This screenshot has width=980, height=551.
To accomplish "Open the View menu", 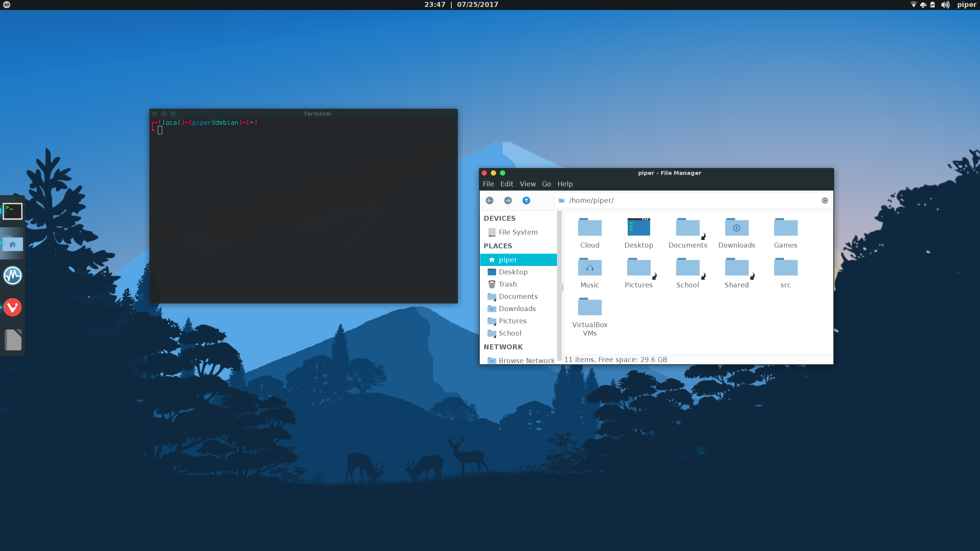I will click(x=528, y=184).
